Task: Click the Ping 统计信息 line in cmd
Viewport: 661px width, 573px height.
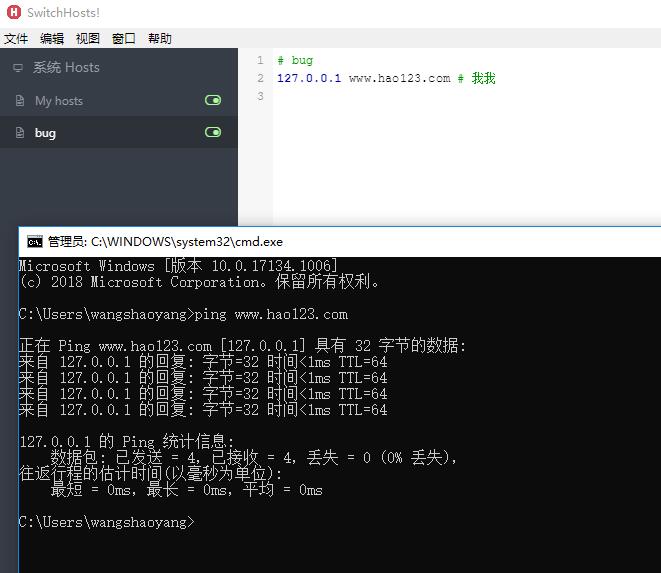Action: tap(126, 441)
